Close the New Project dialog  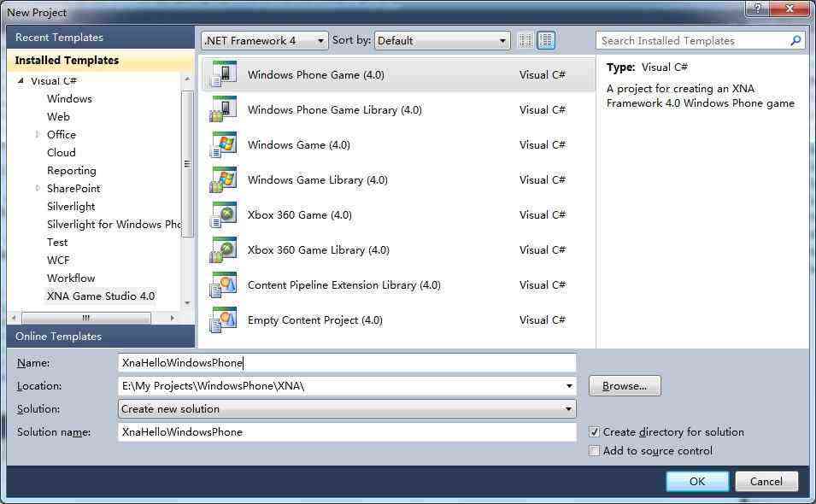790,8
